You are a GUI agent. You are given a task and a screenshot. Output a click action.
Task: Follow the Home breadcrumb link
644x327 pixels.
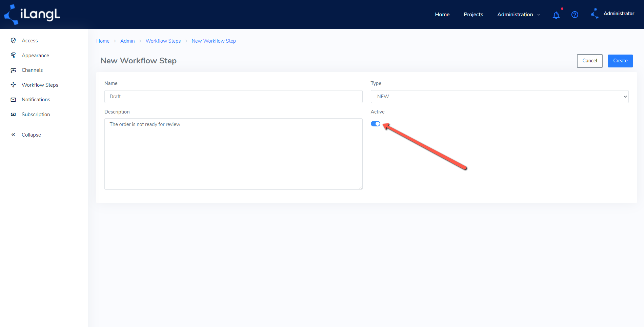103,41
